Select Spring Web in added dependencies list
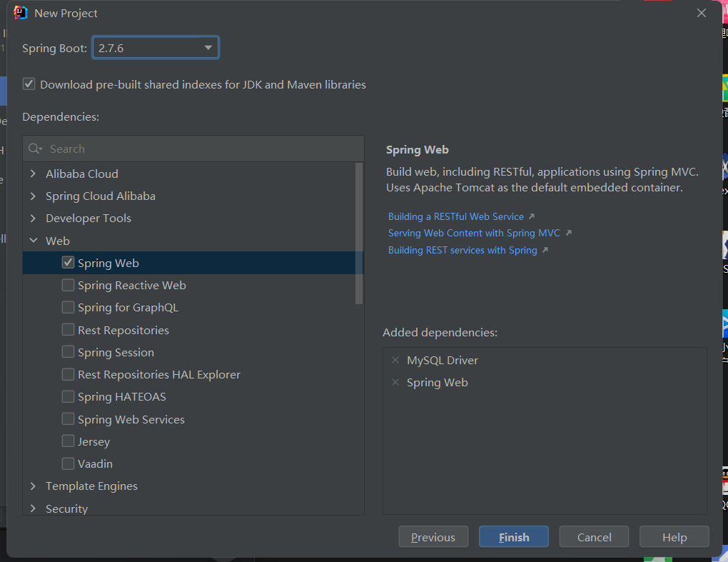This screenshot has width=728, height=562. point(437,382)
